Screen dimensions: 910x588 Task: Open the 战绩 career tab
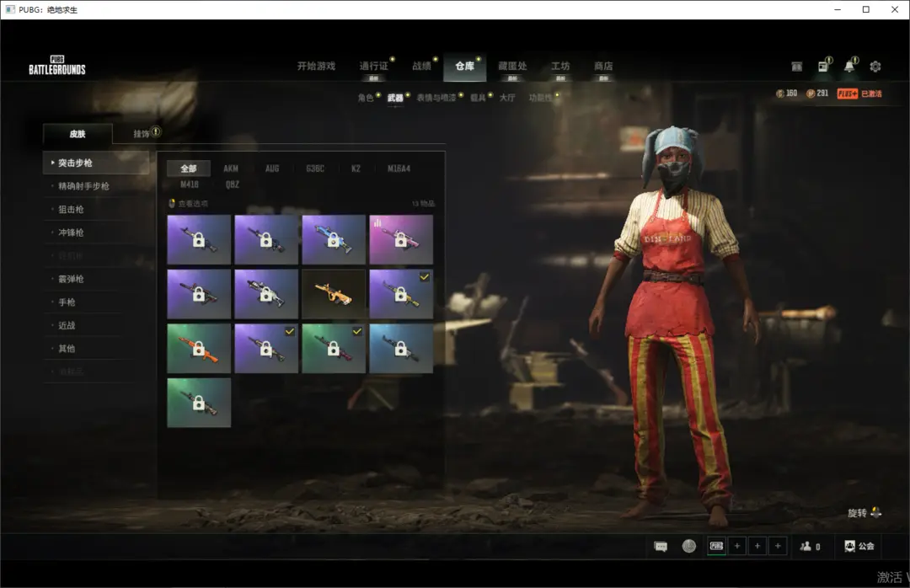coord(422,67)
